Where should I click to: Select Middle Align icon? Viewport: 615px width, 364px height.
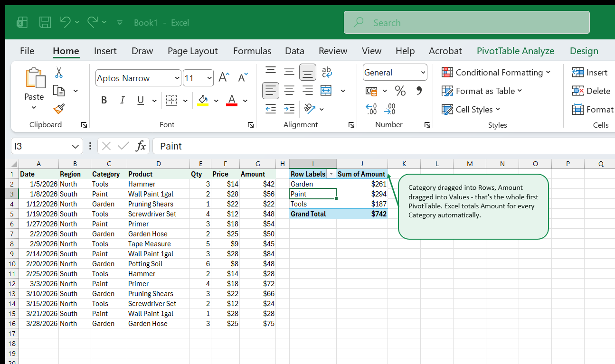(289, 72)
